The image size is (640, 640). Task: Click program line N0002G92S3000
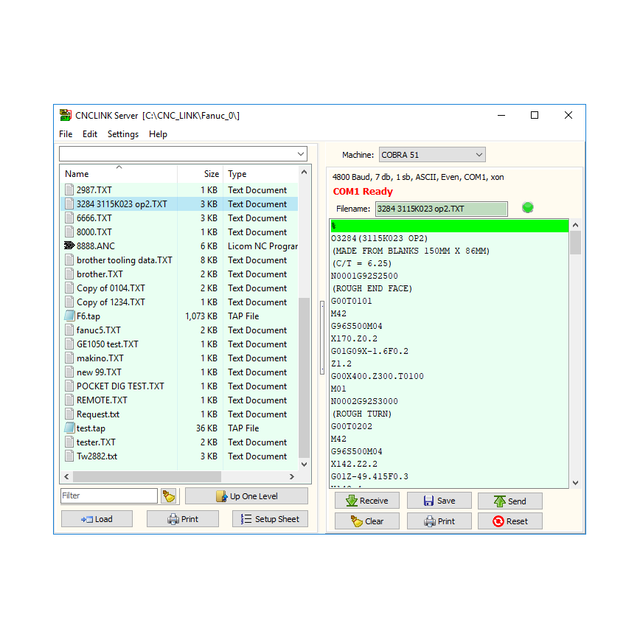[x=364, y=401]
